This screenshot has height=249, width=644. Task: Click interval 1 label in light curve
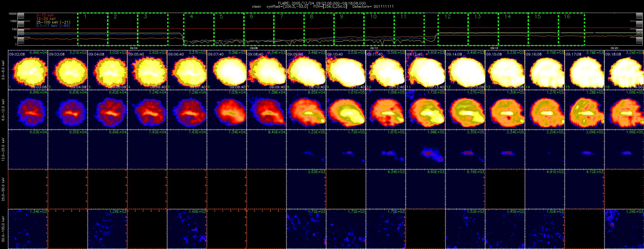click(85, 16)
